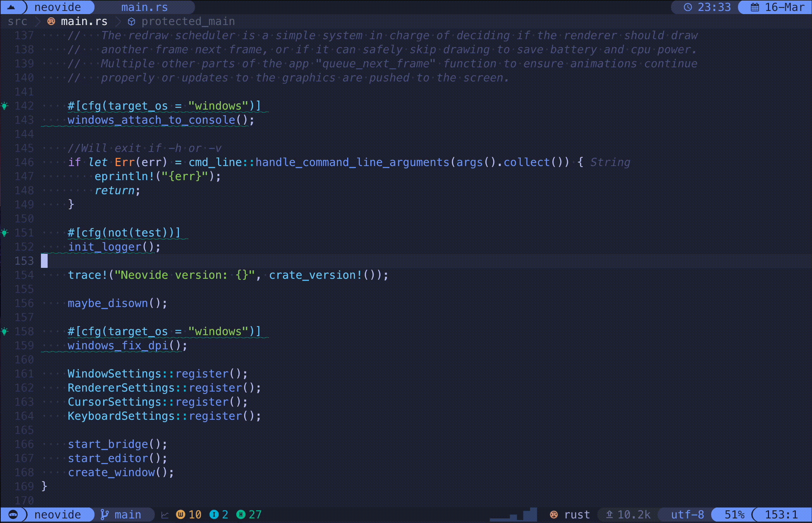Click the 10.2k file size text
The image size is (812, 523).
coord(634,515)
